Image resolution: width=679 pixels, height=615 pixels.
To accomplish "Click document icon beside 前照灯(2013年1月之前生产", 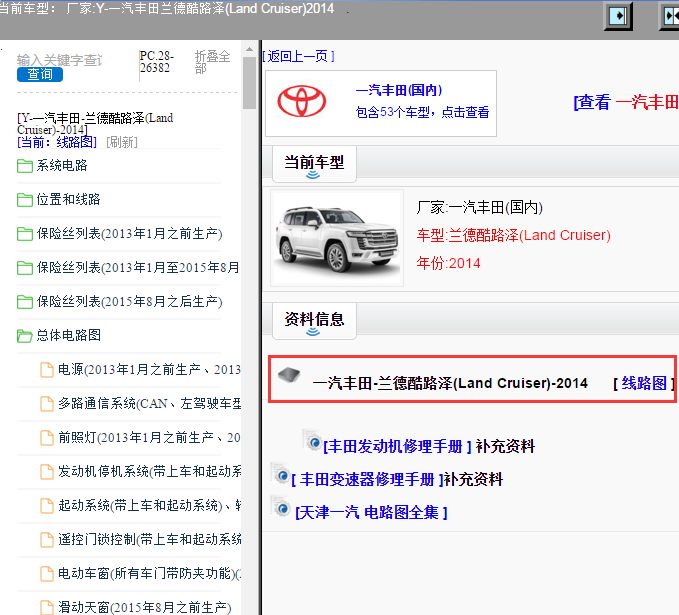I will click(x=47, y=438).
